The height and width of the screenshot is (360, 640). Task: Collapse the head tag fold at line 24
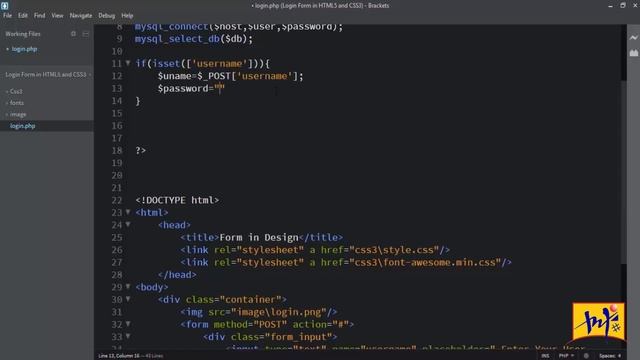[128, 224]
